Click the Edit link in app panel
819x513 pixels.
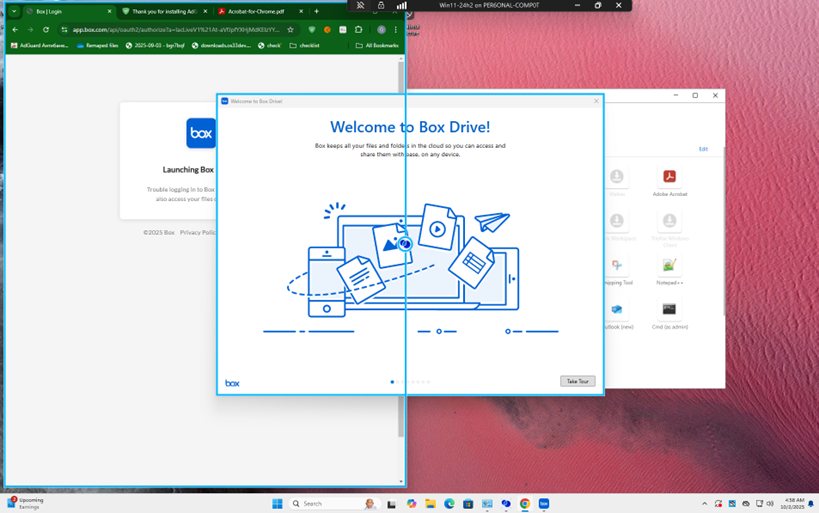[x=703, y=149]
